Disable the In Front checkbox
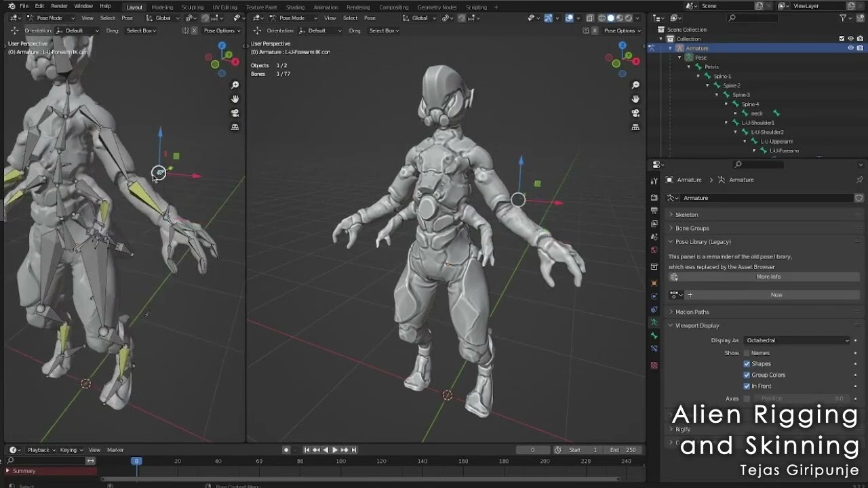868x488 pixels. tap(747, 386)
